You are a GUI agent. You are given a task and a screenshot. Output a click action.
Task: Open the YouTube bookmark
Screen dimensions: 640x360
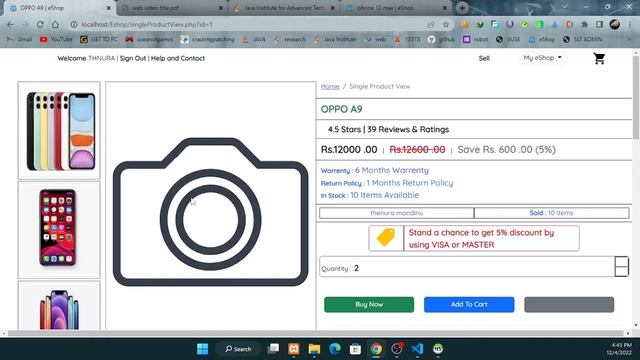[x=56, y=39]
